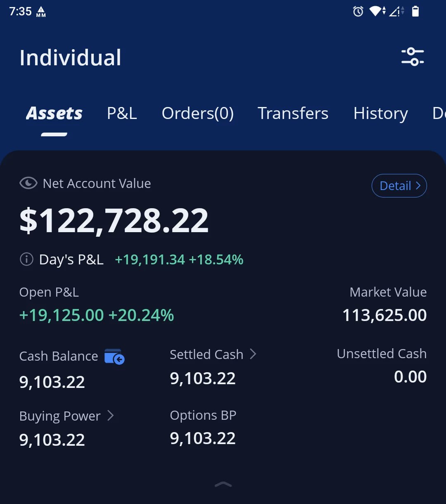Select the Assets tab
The width and height of the screenshot is (446, 504).
coord(54,113)
